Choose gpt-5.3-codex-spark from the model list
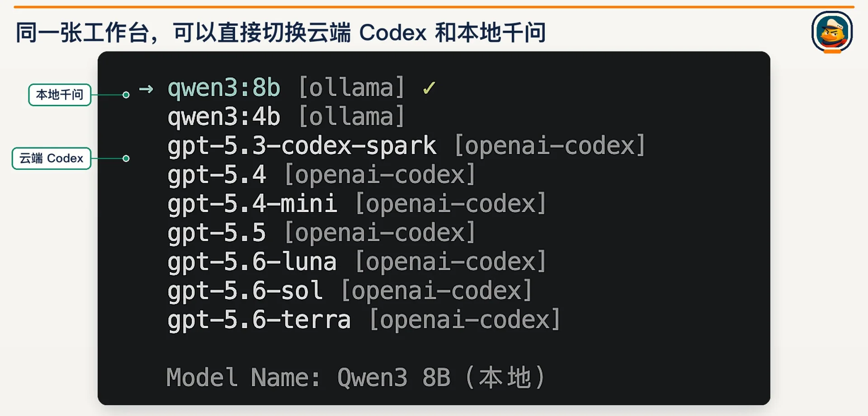The width and height of the screenshot is (868, 416). pos(406,146)
